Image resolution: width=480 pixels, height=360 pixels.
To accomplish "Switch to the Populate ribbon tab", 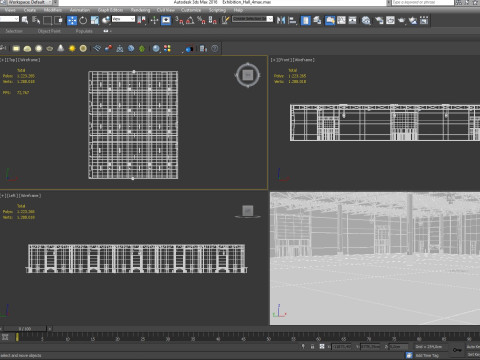I will coord(84,31).
